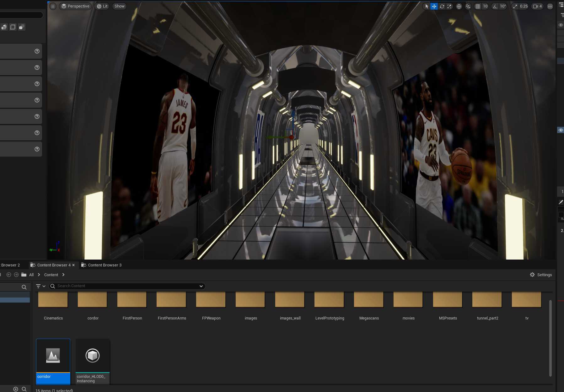Toggle scale snapping icon
Image resolution: width=564 pixels, height=392 pixels.
(x=515, y=6)
